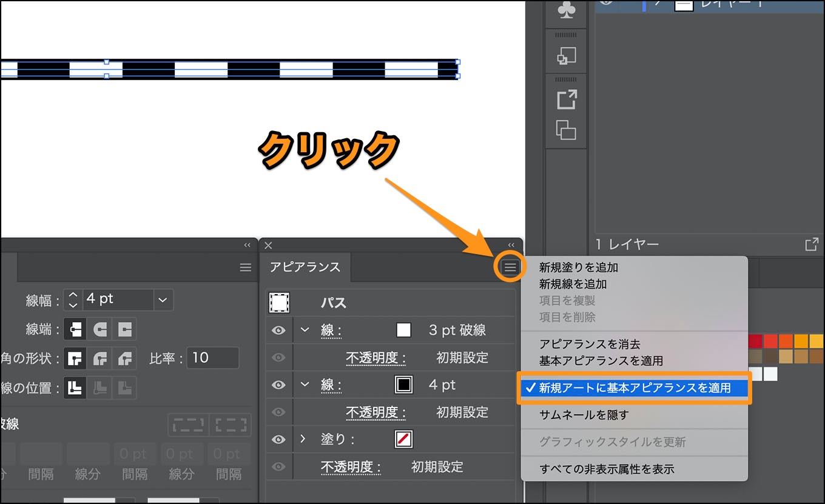
Task: Open the Stroke panel options menu
Action: click(x=245, y=267)
